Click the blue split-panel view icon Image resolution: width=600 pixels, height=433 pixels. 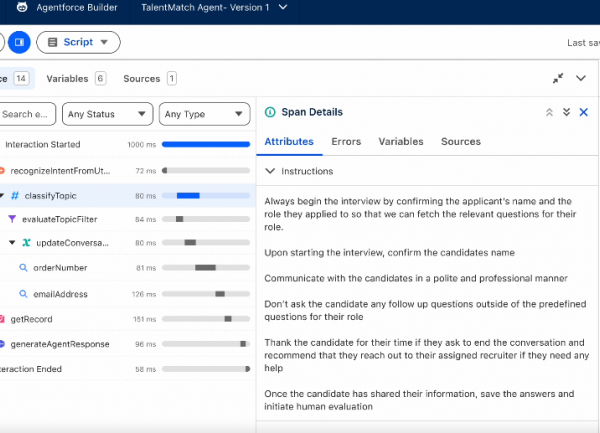click(x=19, y=43)
